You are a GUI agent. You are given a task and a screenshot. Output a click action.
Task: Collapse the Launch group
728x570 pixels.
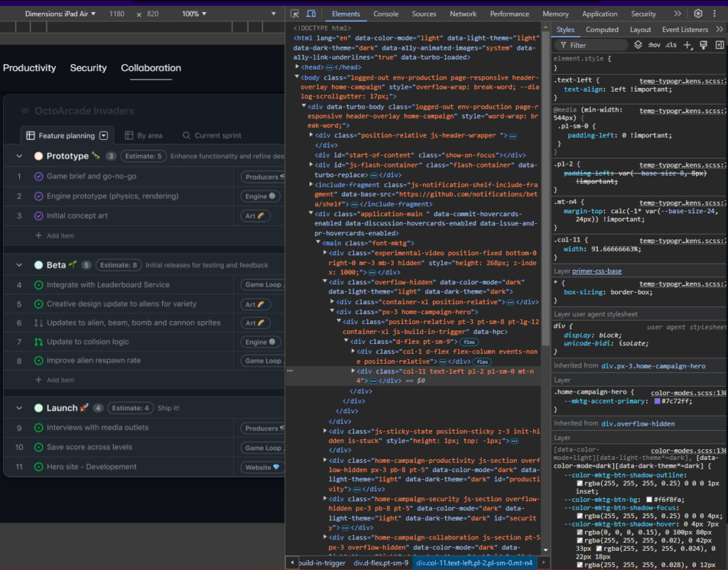(x=19, y=408)
